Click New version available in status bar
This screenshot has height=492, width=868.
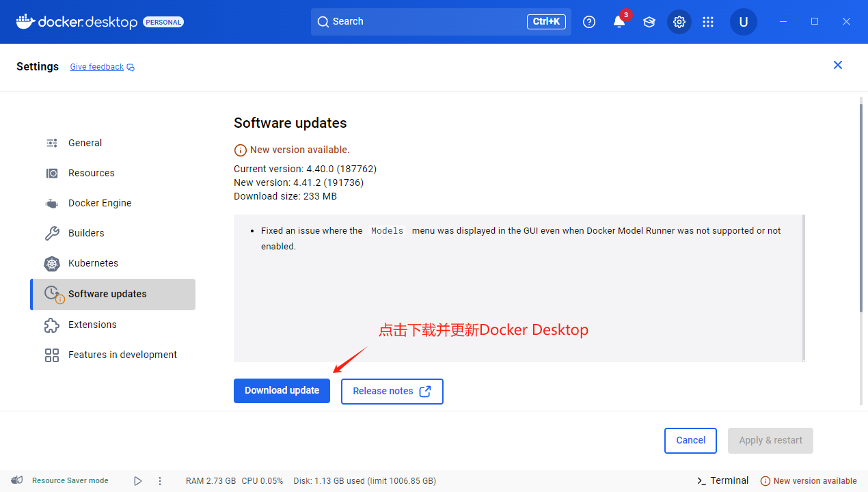pyautogui.click(x=809, y=481)
